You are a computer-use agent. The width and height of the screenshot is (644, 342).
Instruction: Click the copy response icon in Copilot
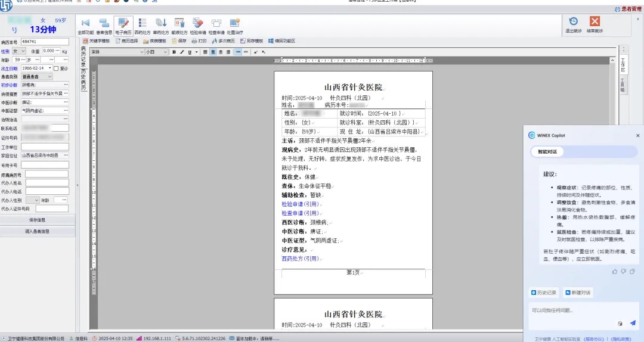pyautogui.click(x=632, y=271)
